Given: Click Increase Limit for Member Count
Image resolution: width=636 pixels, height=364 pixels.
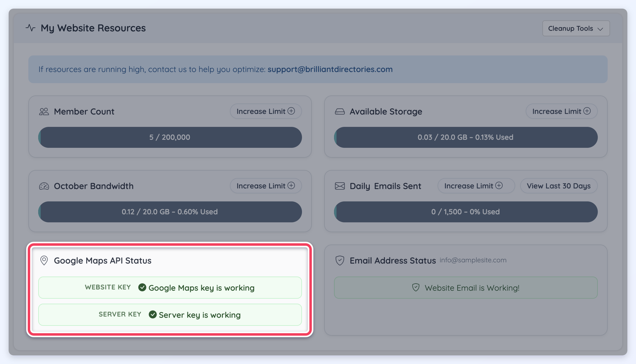Looking at the screenshot, I should [x=266, y=111].
